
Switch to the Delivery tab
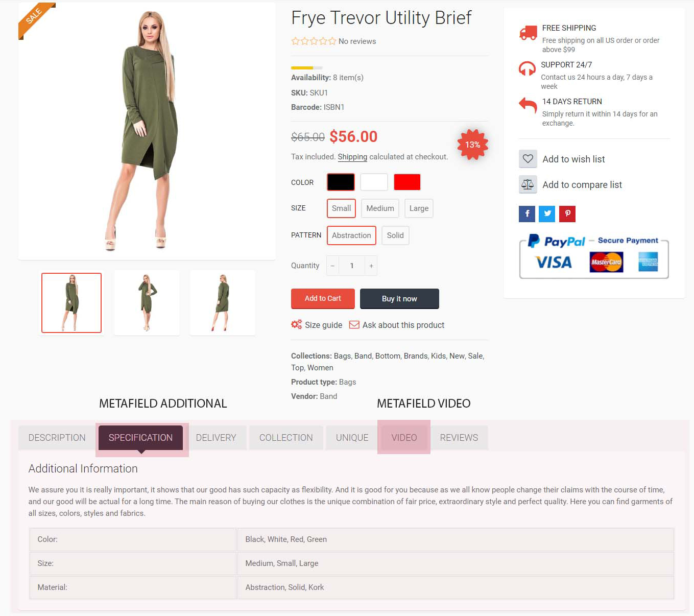(216, 438)
